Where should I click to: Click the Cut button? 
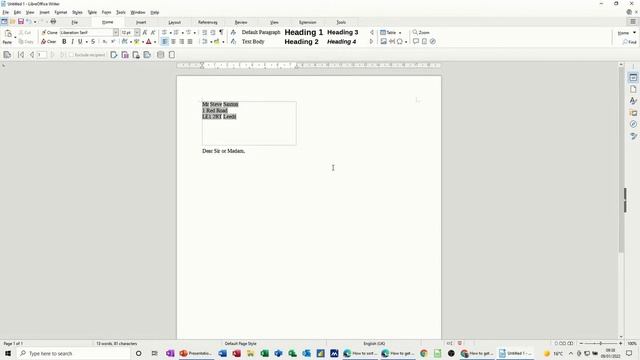pos(25,32)
